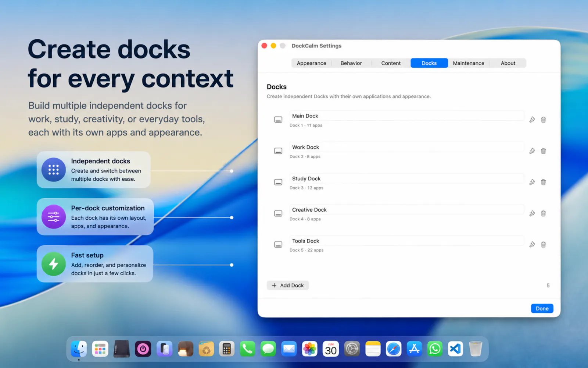The width and height of the screenshot is (588, 368).
Task: Click the Tools Dock pin icon
Action: (x=532, y=244)
